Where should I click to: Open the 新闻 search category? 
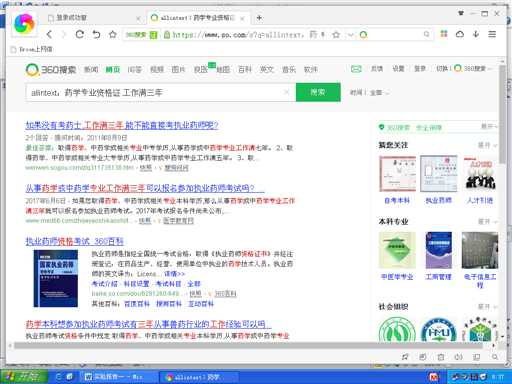point(91,70)
